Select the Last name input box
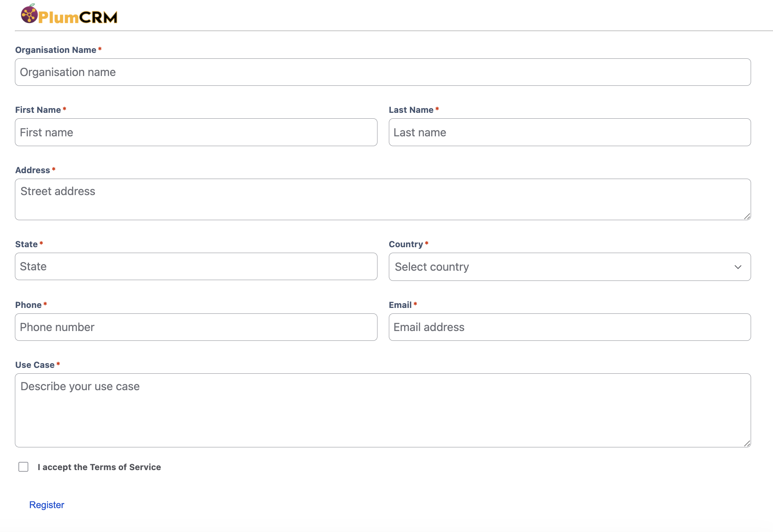773x532 pixels. coord(570,132)
